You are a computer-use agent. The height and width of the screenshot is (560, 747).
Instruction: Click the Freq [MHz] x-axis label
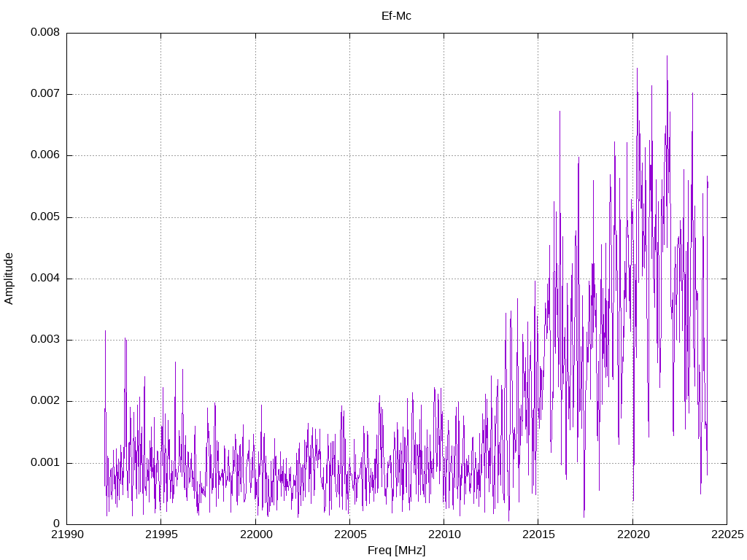point(396,551)
